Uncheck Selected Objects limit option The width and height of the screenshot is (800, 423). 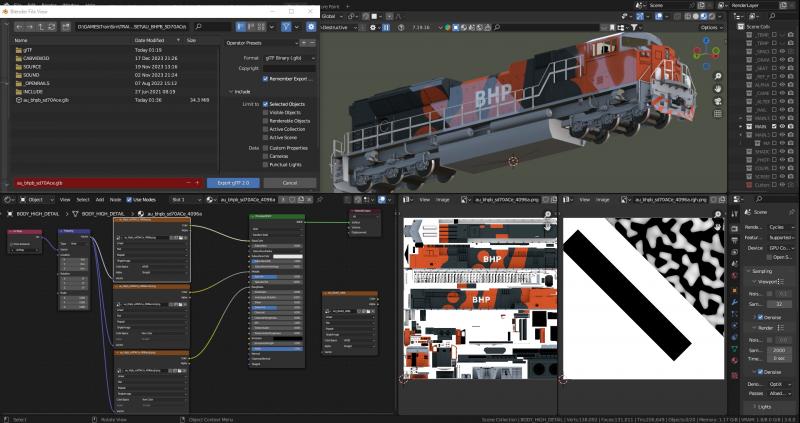tap(265, 104)
